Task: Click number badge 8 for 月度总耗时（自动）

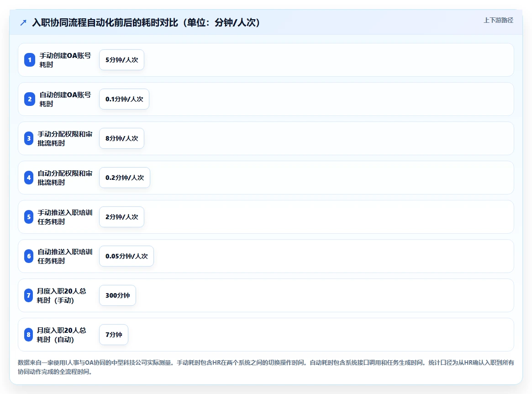Action: click(x=28, y=335)
